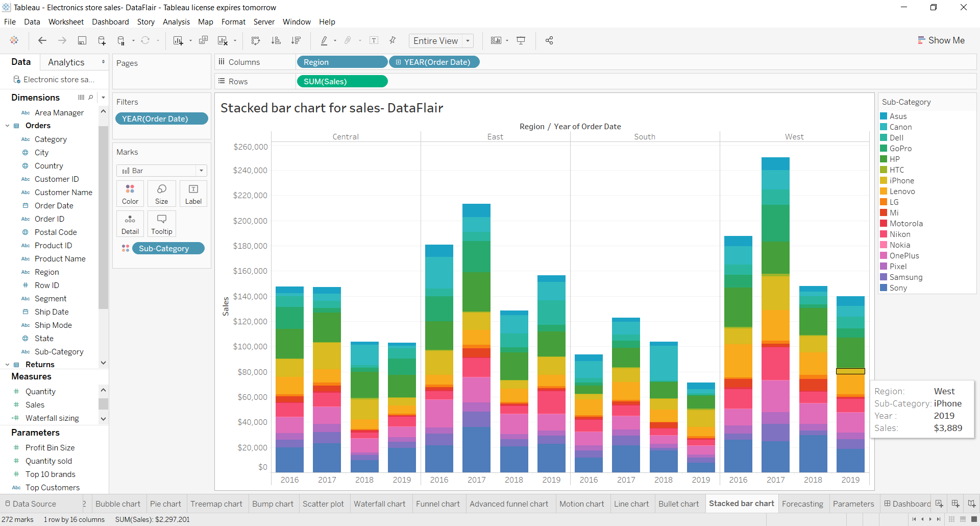Image resolution: width=980 pixels, height=526 pixels.
Task: Sort Sales in descending order
Action: (296, 40)
